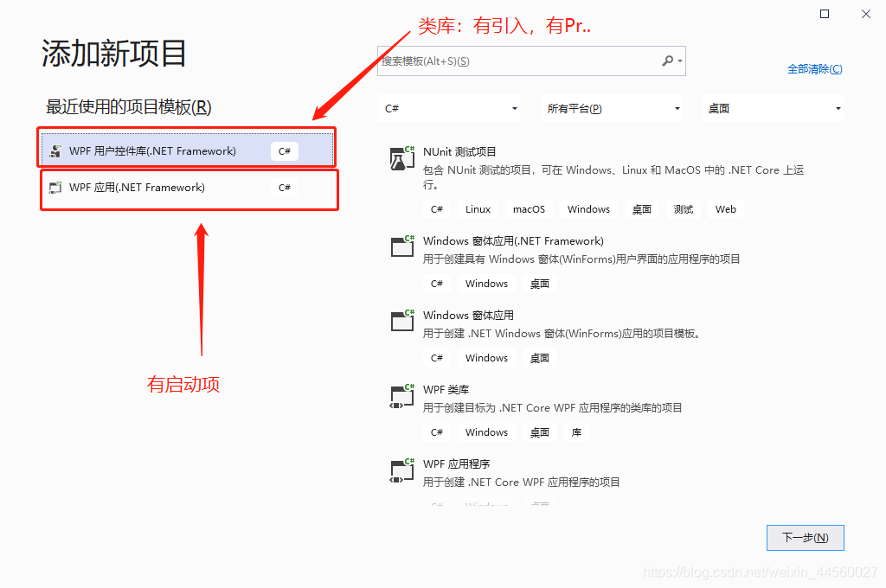Click the WPF 应用程序 template icon
886x588 pixels.
coord(402,470)
